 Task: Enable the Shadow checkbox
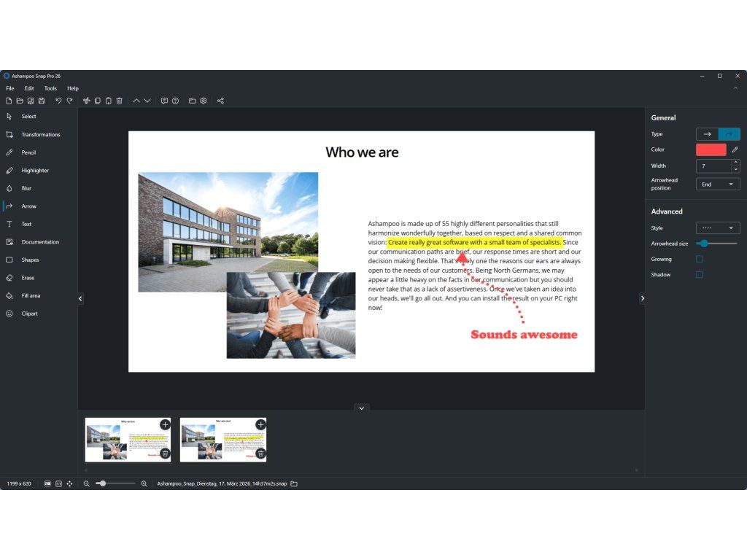(700, 275)
